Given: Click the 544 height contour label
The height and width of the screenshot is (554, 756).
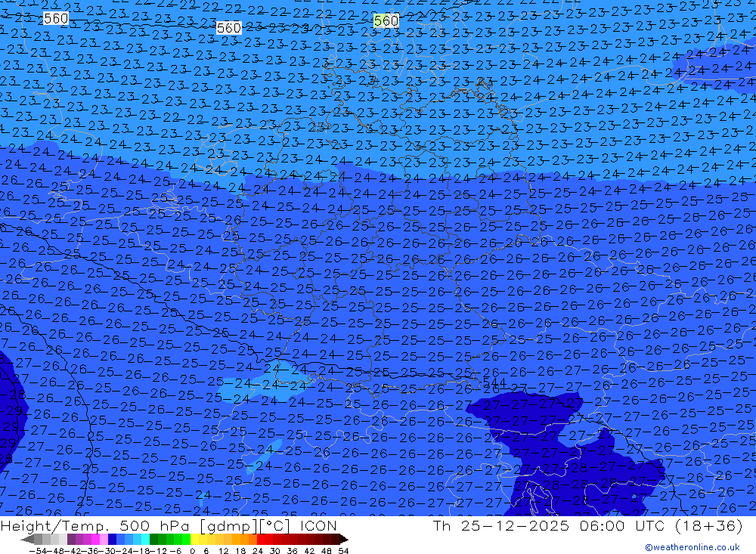Looking at the screenshot, I should 494,383.
